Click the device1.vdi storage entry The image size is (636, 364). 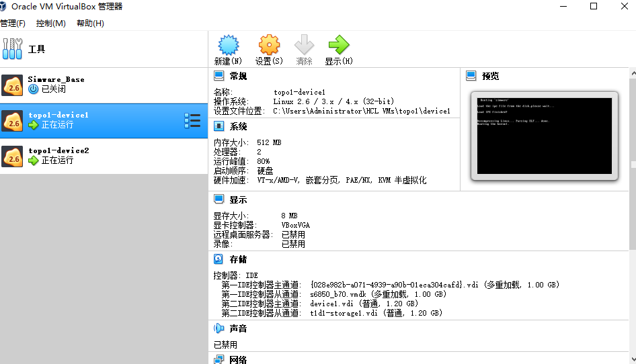(x=364, y=304)
